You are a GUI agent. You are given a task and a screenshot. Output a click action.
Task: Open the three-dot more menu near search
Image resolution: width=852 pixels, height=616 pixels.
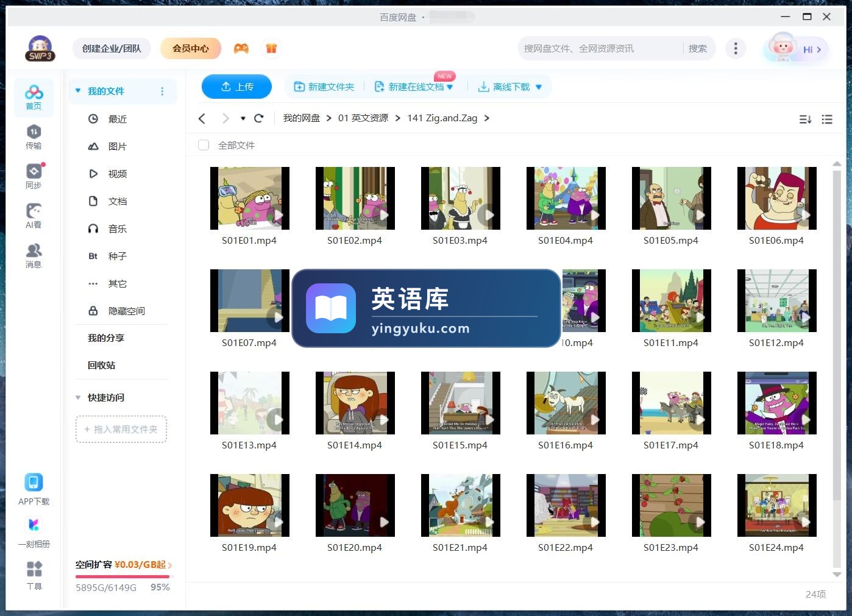(736, 48)
